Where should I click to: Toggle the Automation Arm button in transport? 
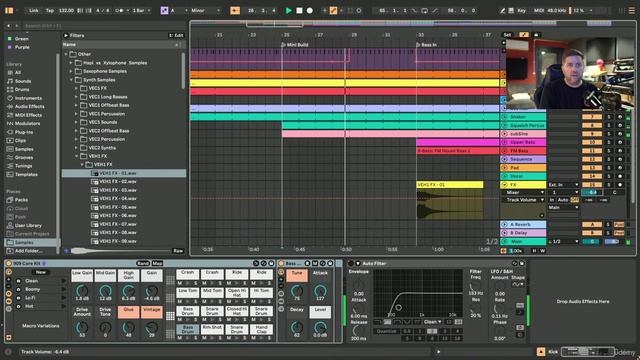[x=333, y=11]
